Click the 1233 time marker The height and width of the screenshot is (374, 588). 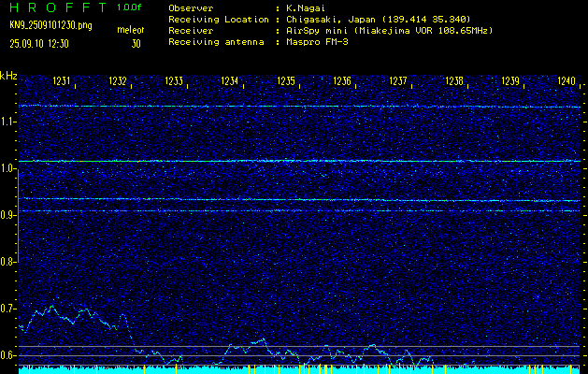click(x=174, y=80)
